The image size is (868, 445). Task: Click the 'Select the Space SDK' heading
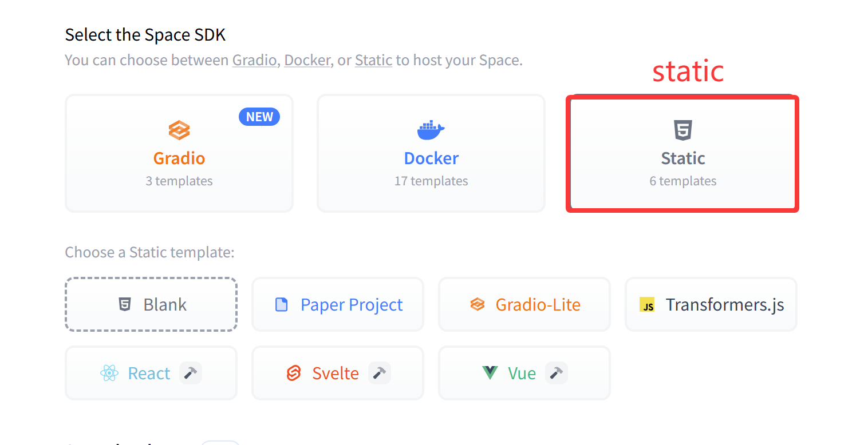145,35
